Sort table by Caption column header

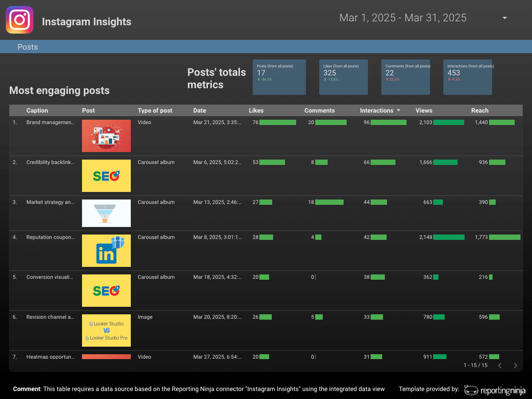pos(37,110)
